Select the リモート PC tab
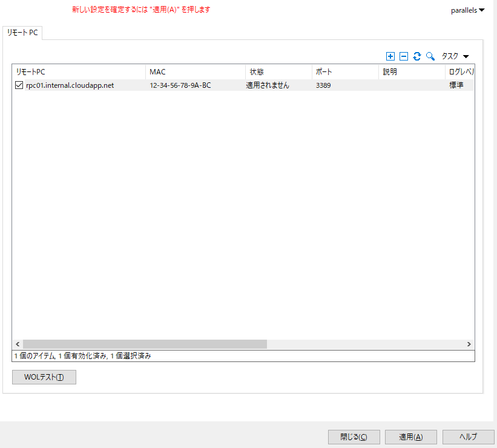The image size is (497, 448). [22, 33]
